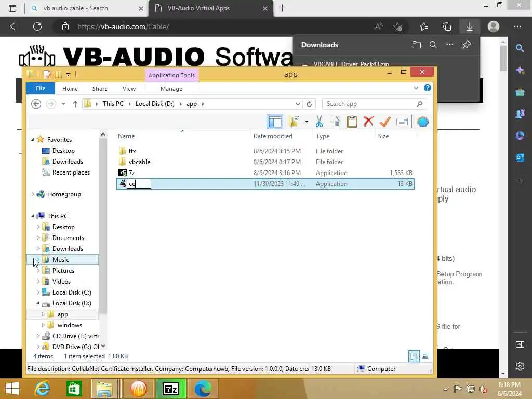Open the File ribbon menu
532x399 pixels.
click(41, 88)
